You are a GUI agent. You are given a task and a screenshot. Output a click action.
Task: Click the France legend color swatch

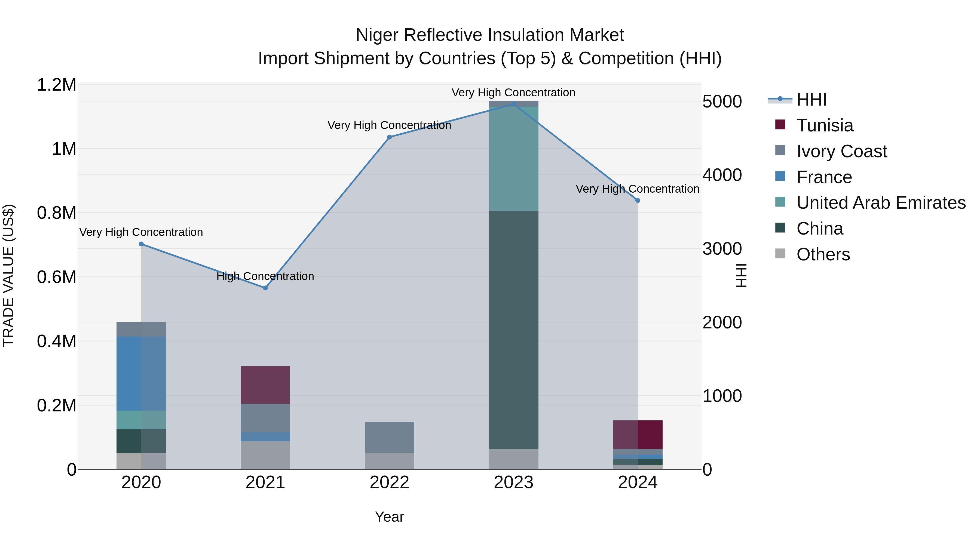coord(780,176)
